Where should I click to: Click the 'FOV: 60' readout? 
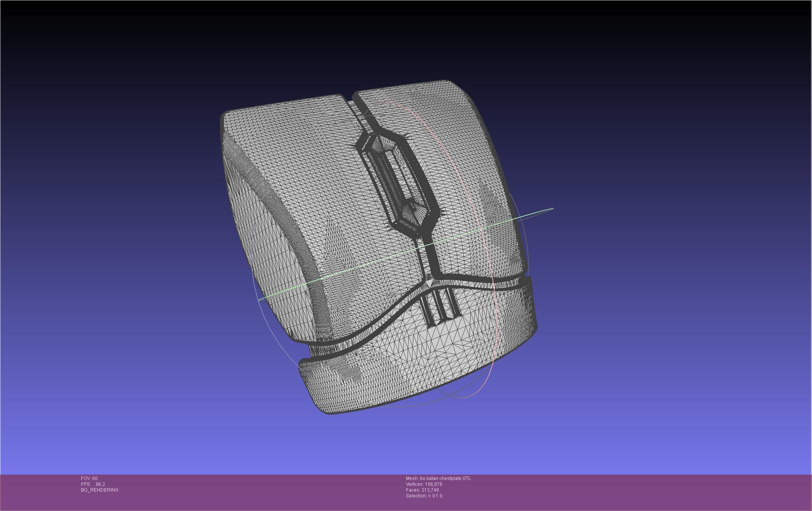coord(89,478)
